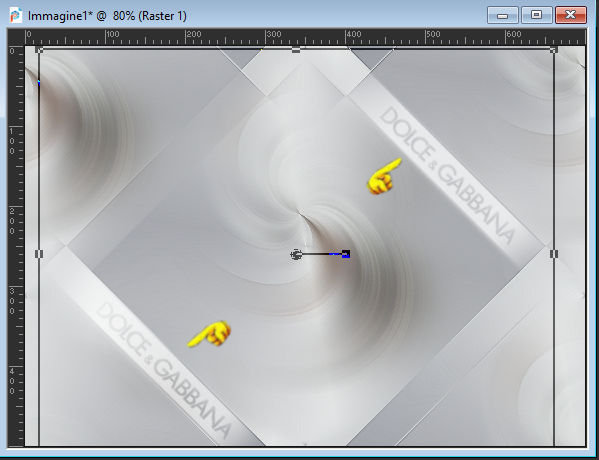Click the blue rotation handle square

(346, 254)
